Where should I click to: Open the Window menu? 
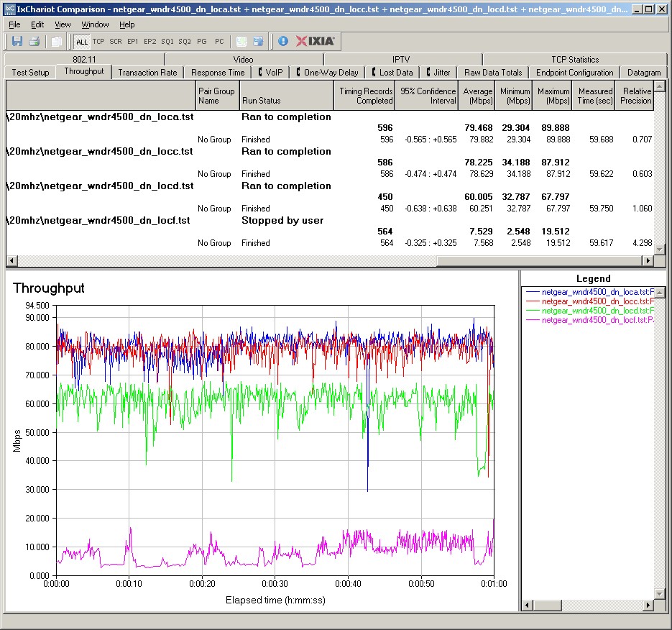click(95, 24)
